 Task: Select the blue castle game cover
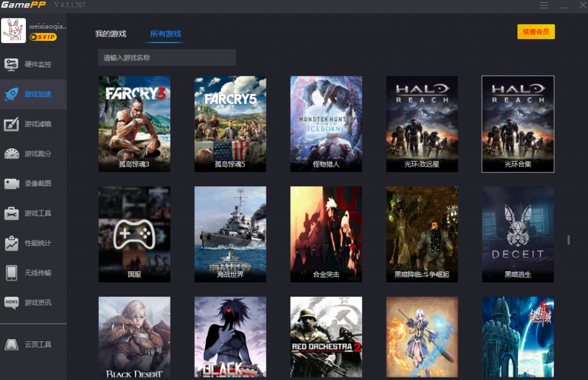point(518,337)
